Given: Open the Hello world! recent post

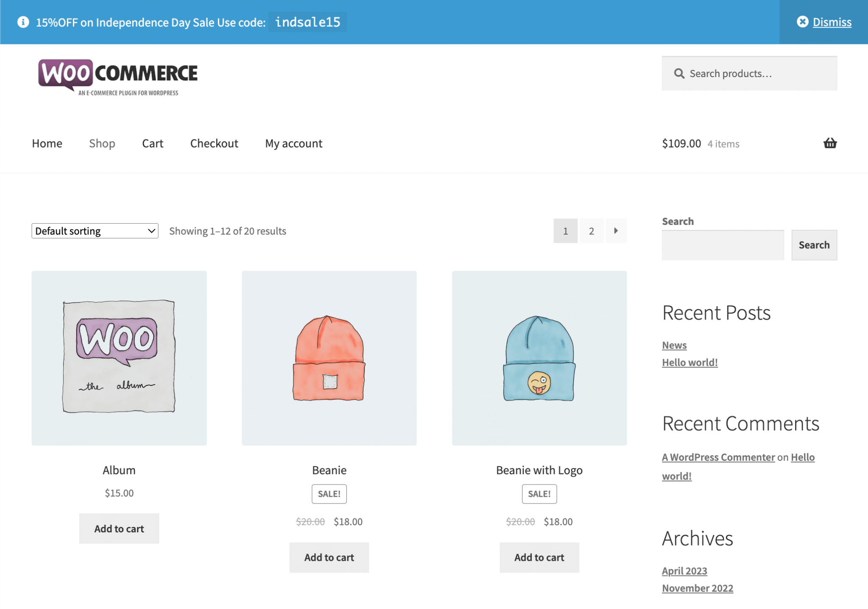Looking at the screenshot, I should [690, 363].
